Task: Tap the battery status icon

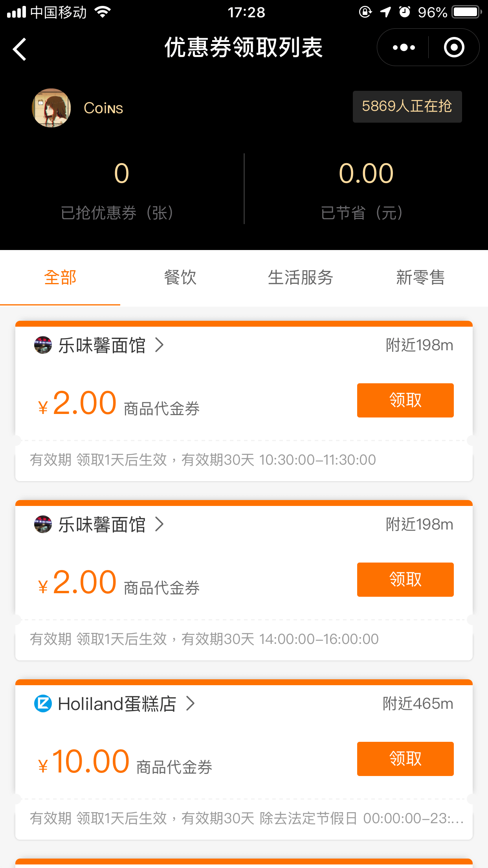Action: [466, 12]
